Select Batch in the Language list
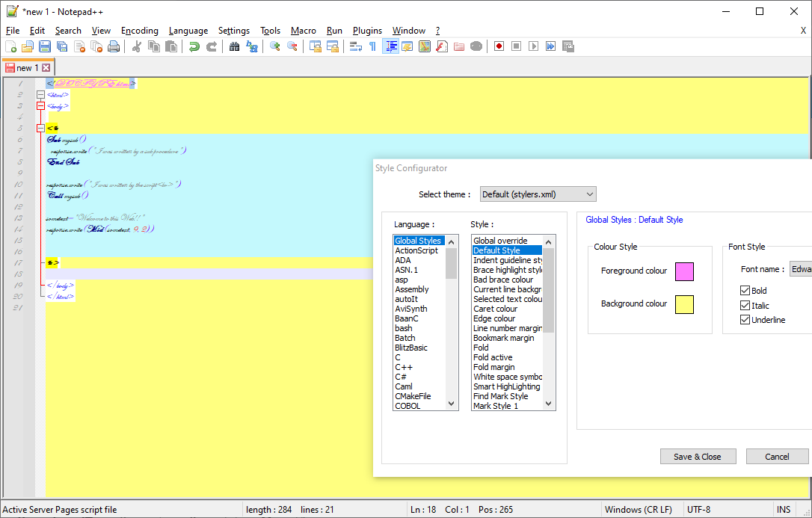 tap(419, 338)
